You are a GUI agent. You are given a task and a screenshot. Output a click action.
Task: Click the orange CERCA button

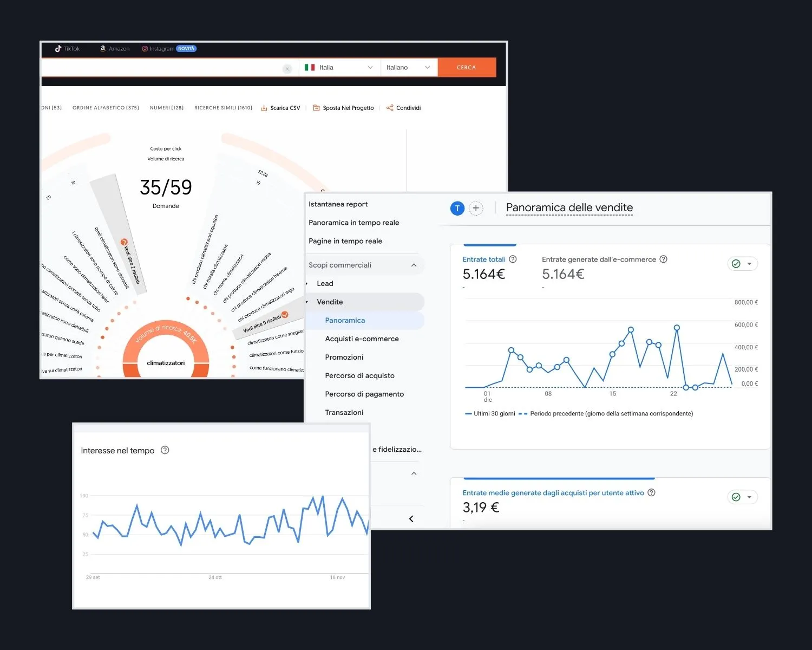467,68
